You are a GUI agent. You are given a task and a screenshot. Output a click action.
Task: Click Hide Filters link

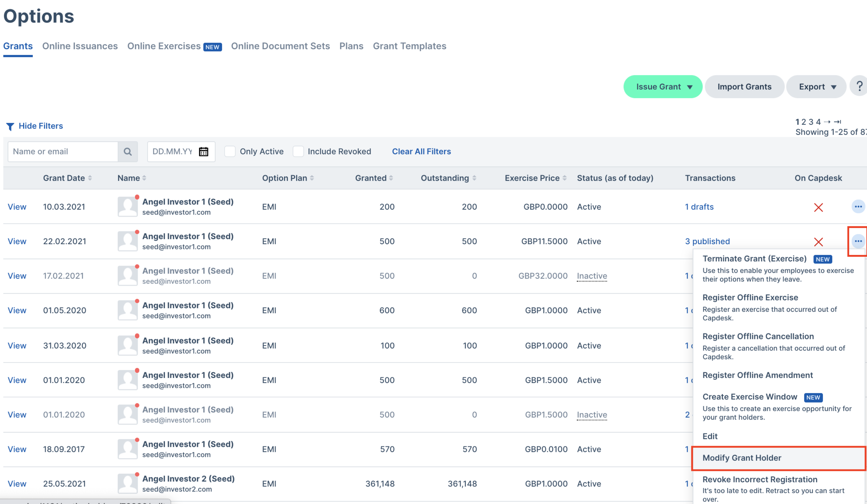pos(41,126)
